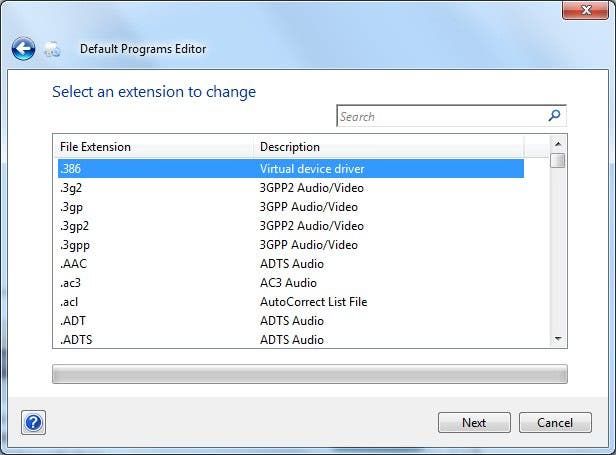616x455 pixels.
Task: Click the AC3 Audio description
Action: [x=288, y=283]
